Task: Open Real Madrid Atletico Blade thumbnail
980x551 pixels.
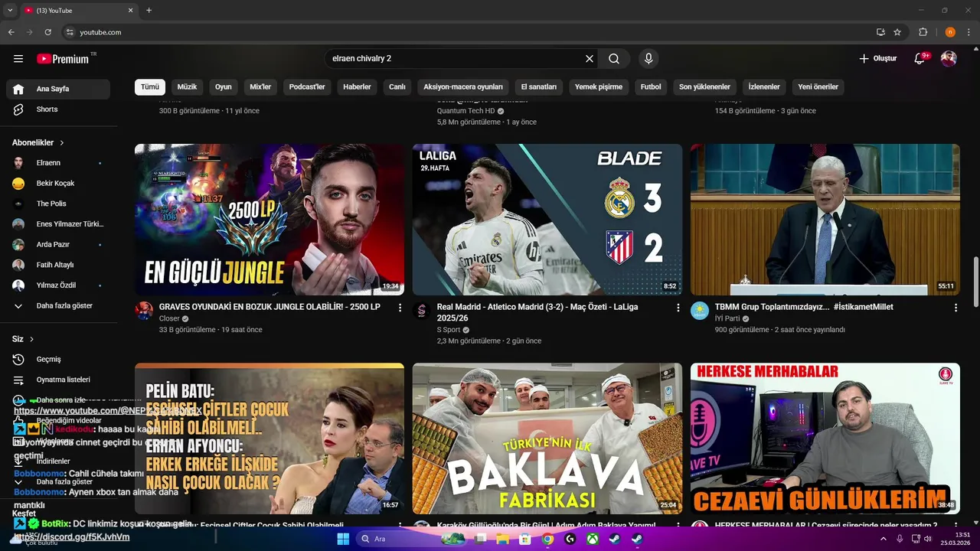Action: [547, 220]
